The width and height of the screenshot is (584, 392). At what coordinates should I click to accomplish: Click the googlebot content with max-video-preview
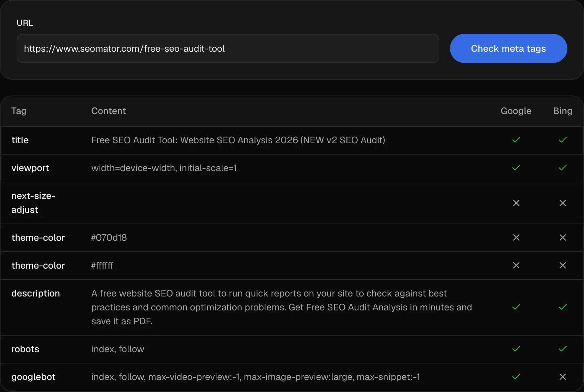tap(256, 377)
